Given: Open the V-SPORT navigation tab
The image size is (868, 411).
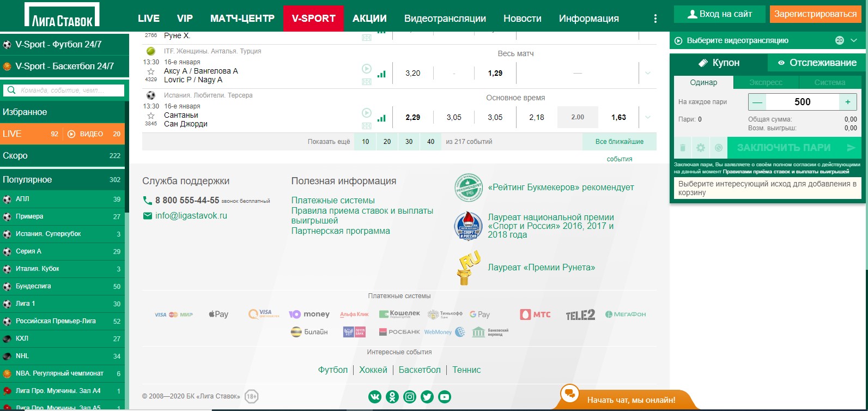Looking at the screenshot, I should [x=313, y=19].
